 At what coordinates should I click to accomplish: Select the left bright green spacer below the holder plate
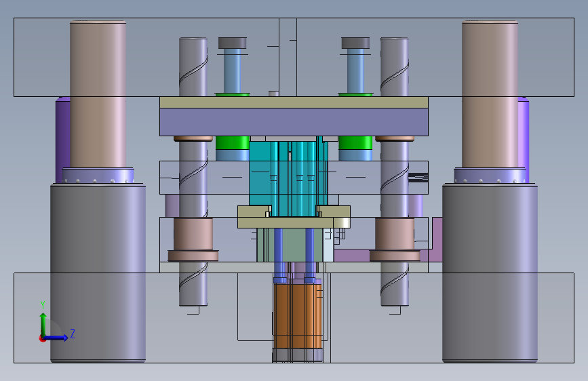[x=233, y=143]
